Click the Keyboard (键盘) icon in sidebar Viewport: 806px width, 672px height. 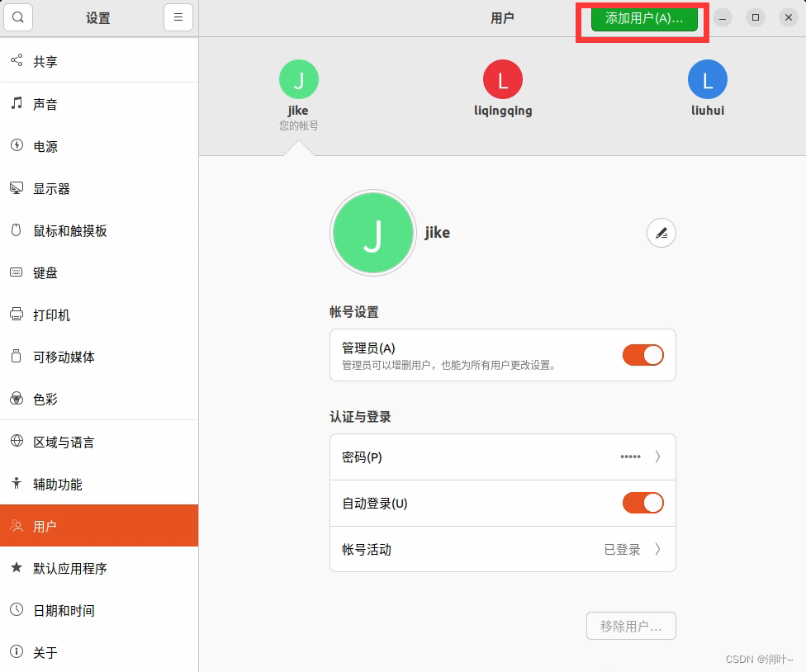point(17,272)
